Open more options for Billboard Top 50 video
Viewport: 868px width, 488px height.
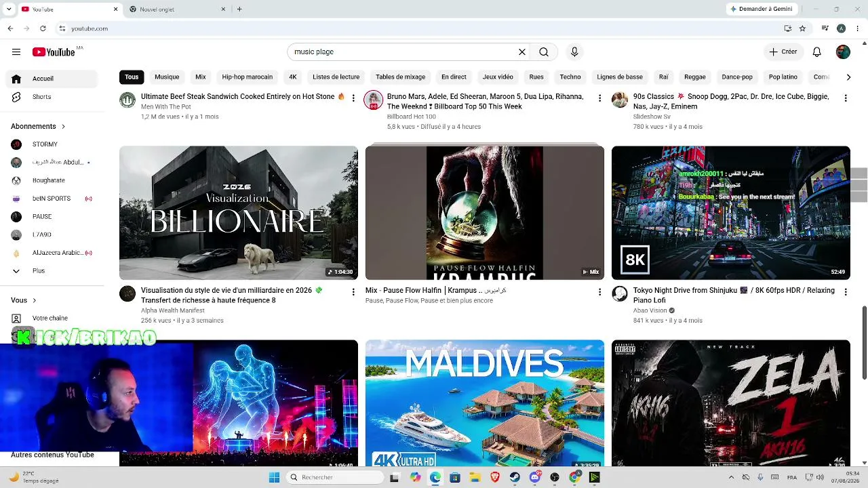tap(599, 98)
